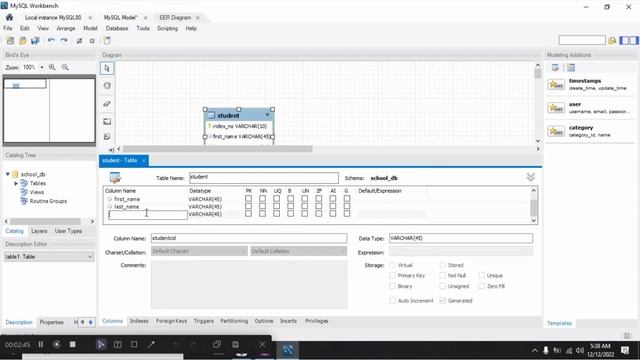Pause the screen recording
This screenshot has width=640, height=360.
pos(41,344)
